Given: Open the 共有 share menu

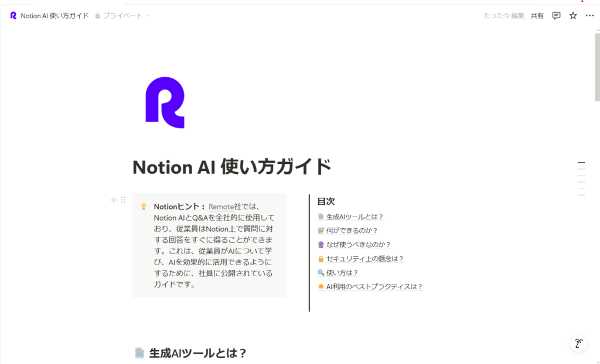Looking at the screenshot, I should 537,16.
